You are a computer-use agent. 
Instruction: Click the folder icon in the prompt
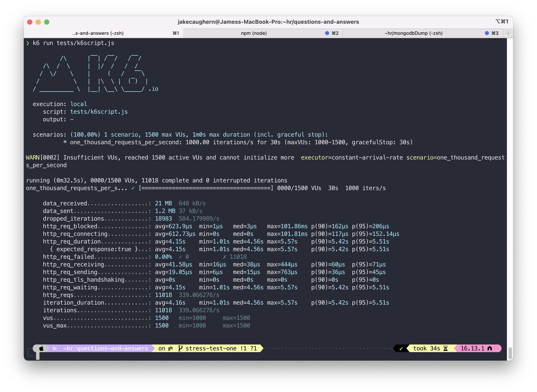click(x=55, y=348)
